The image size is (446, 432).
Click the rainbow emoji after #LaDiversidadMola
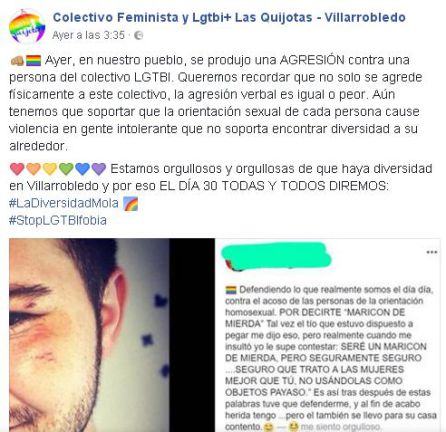coord(131,204)
